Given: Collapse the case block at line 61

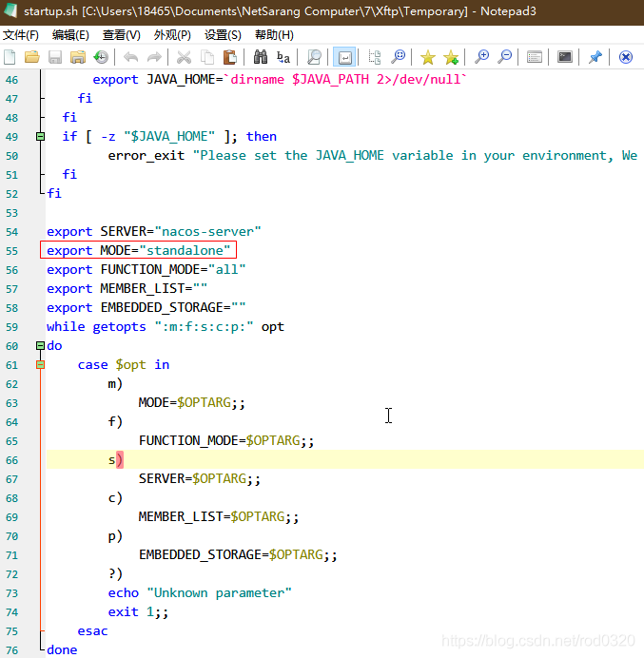Looking at the screenshot, I should point(40,365).
